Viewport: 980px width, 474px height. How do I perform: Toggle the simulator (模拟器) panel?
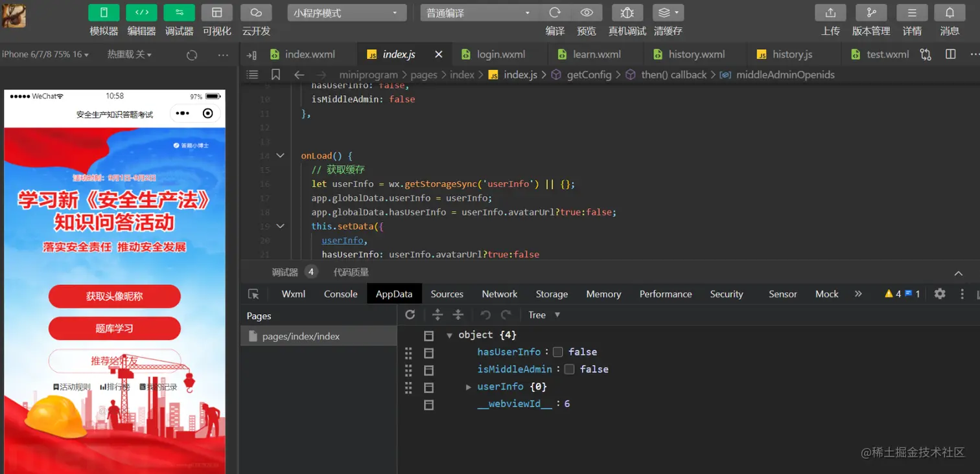point(104,13)
